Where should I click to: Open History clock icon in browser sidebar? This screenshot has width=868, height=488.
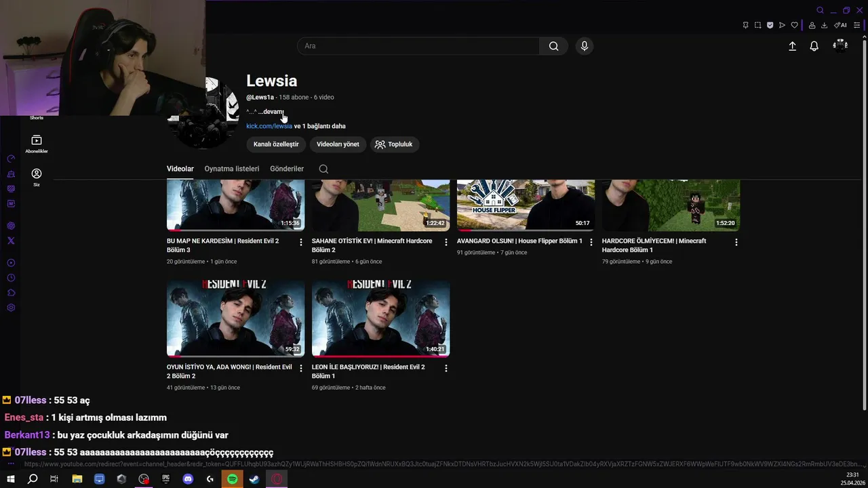point(11,278)
